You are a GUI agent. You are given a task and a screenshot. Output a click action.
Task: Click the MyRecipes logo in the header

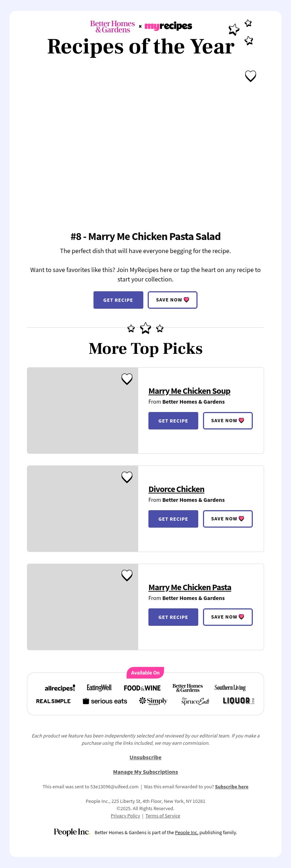(x=168, y=26)
